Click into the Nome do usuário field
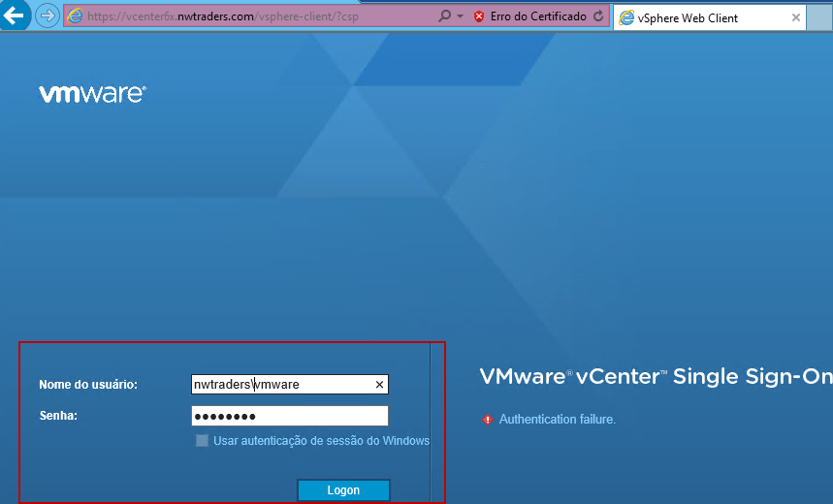Viewport: 833px width, 504px height. tap(281, 385)
